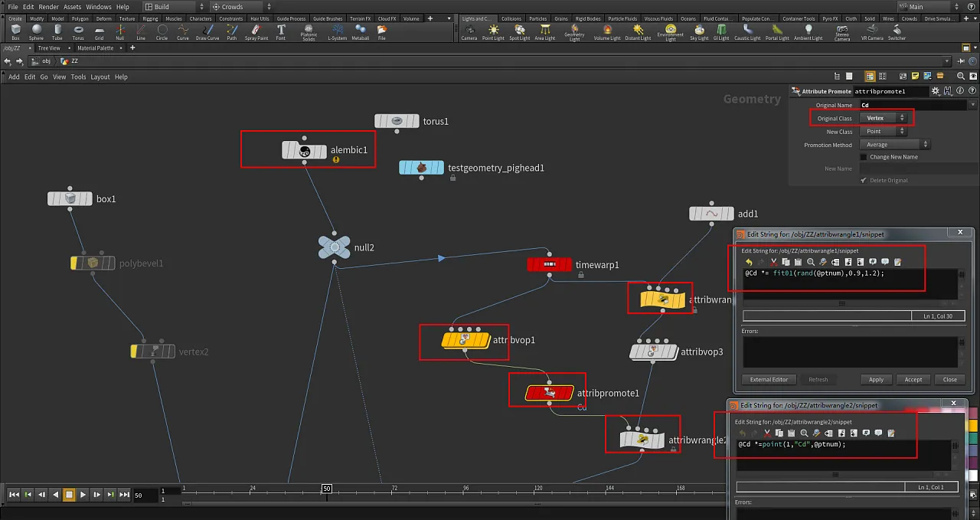Viewport: 980px width, 520px height.
Task: Toggle the Delete Original checkbox
Action: coord(864,181)
